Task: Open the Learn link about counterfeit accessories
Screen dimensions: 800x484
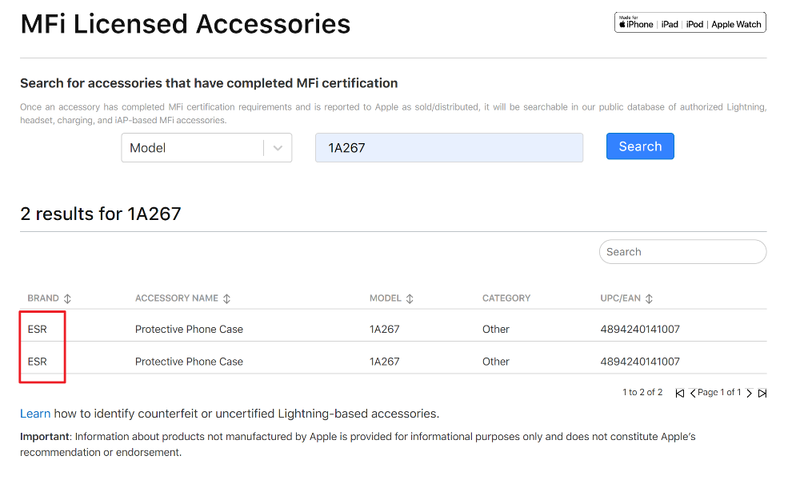Action: (x=35, y=414)
